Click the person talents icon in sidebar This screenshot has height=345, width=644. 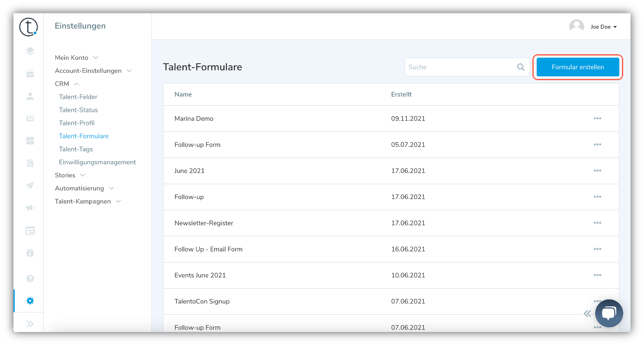point(30,96)
